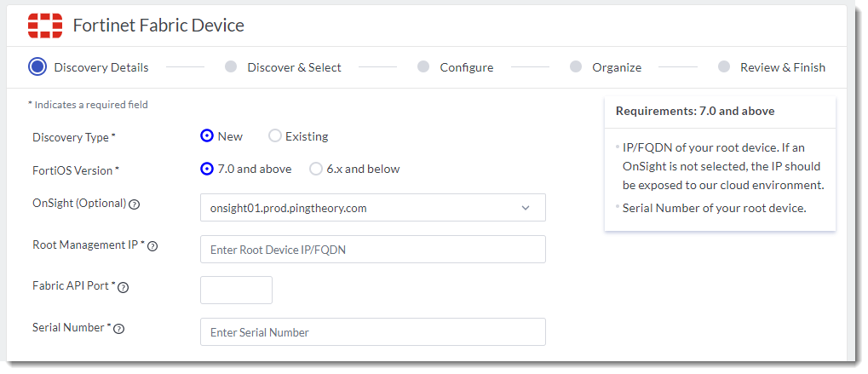Click the Discover & Select step circle

click(231, 66)
